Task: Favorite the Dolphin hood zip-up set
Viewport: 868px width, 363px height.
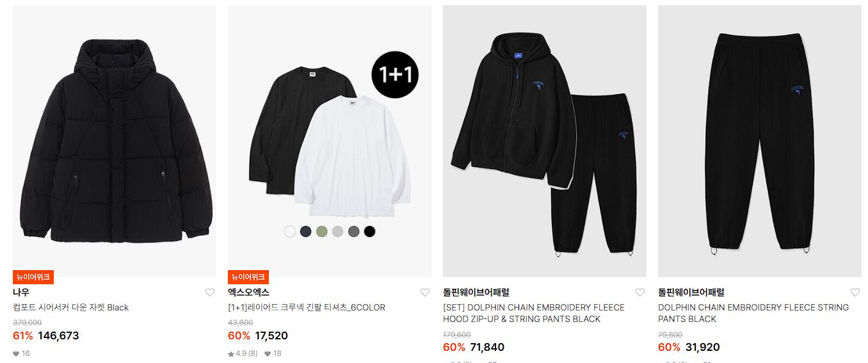Action: click(x=640, y=293)
